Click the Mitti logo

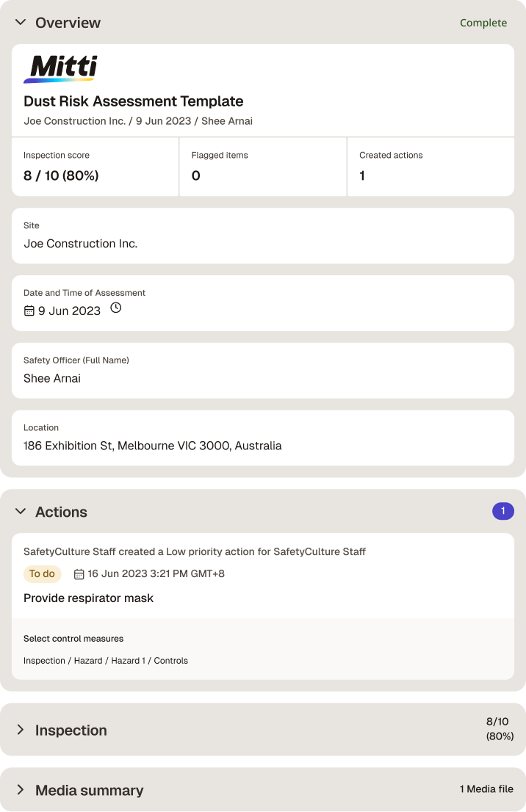[61, 69]
